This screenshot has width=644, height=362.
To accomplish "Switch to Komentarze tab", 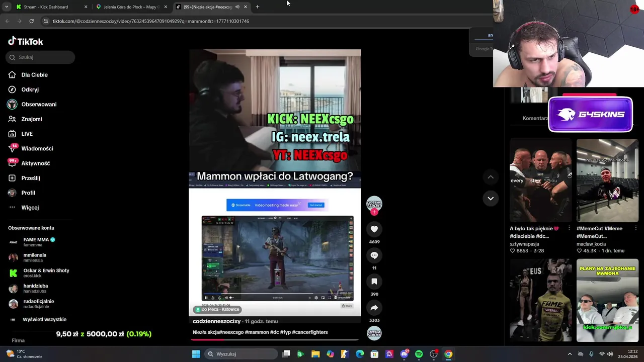I will tap(535, 118).
